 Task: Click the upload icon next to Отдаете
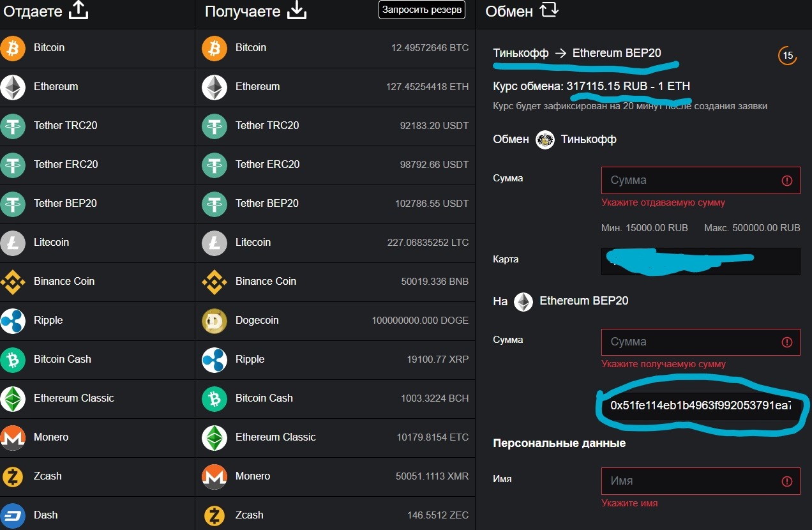click(78, 10)
